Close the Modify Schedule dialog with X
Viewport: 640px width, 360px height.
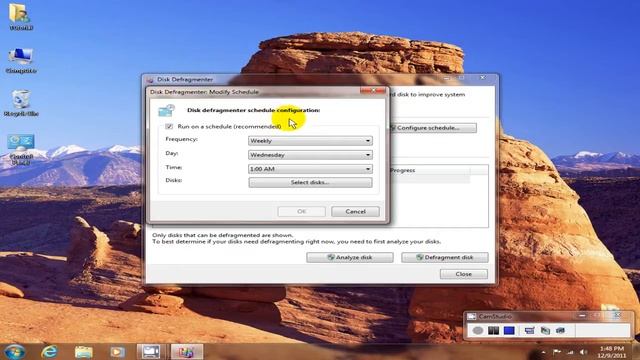[373, 91]
